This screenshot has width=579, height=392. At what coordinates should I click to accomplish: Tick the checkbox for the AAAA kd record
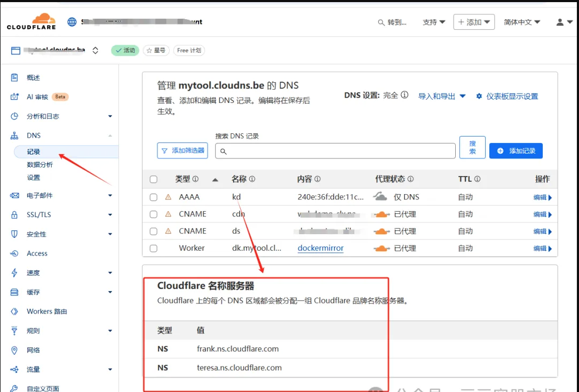(x=154, y=197)
